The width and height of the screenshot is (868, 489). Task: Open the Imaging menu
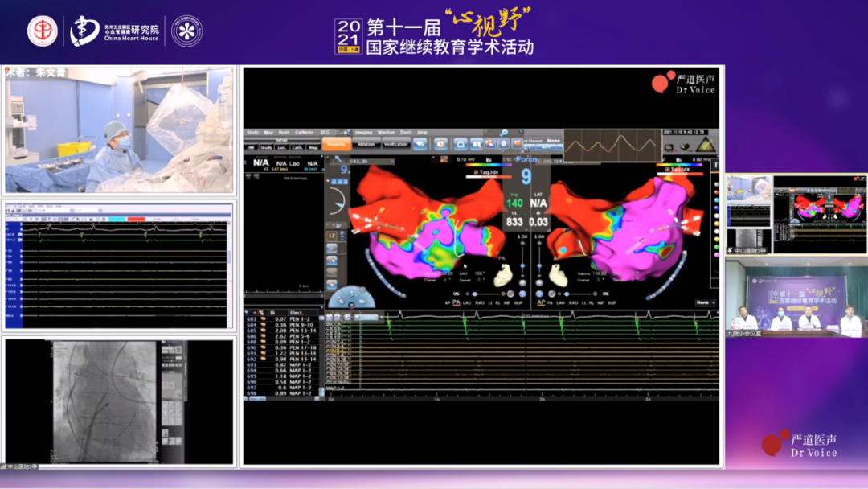364,132
